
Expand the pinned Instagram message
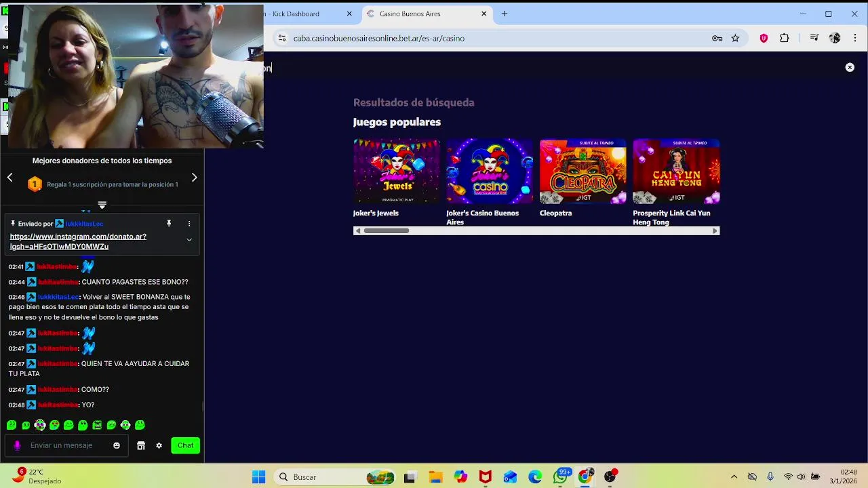(x=189, y=239)
